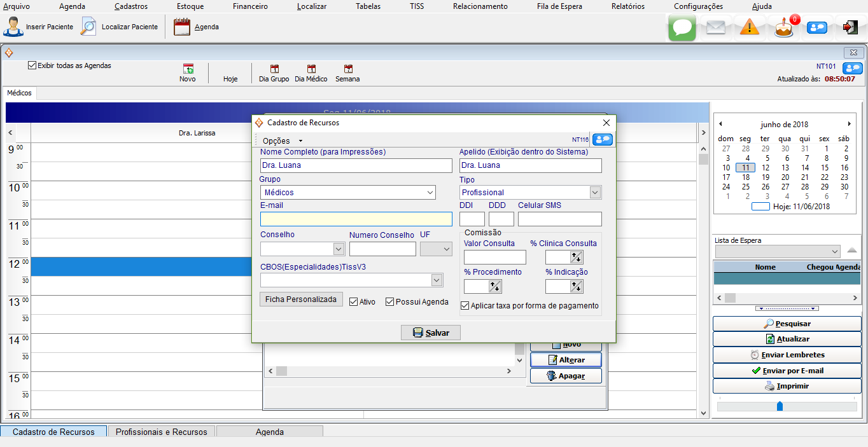Click the Inserir Paciente icon

tap(12, 27)
